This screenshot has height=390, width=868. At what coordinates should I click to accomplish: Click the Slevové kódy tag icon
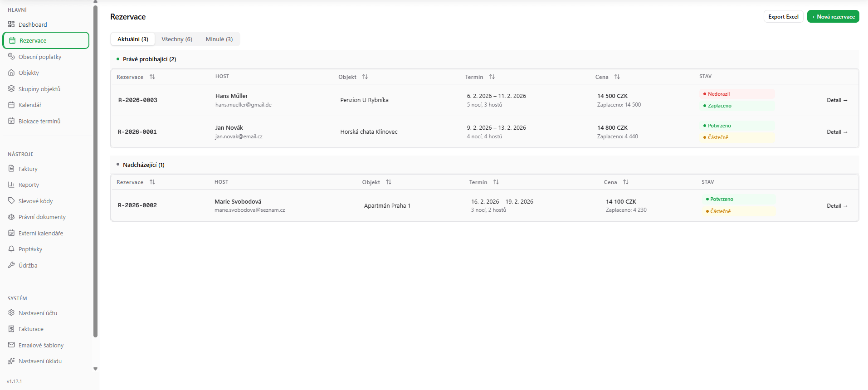pyautogui.click(x=11, y=201)
